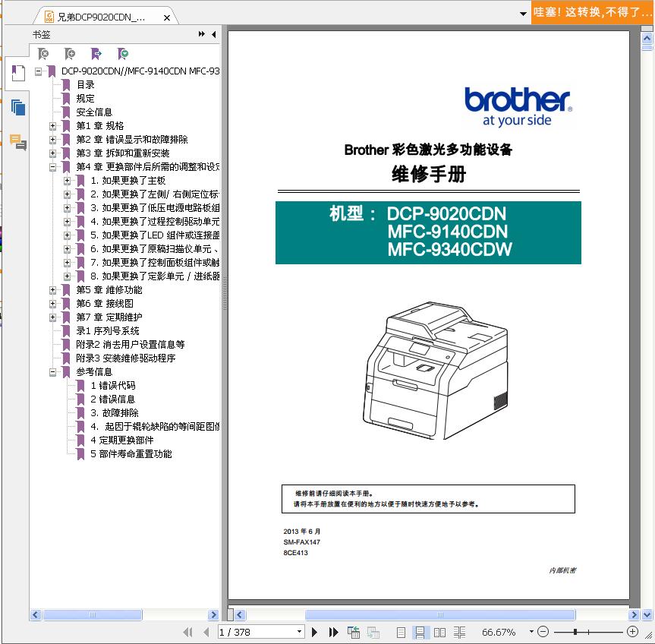Open the 安全信息 bookmark

pyautogui.click(x=94, y=112)
